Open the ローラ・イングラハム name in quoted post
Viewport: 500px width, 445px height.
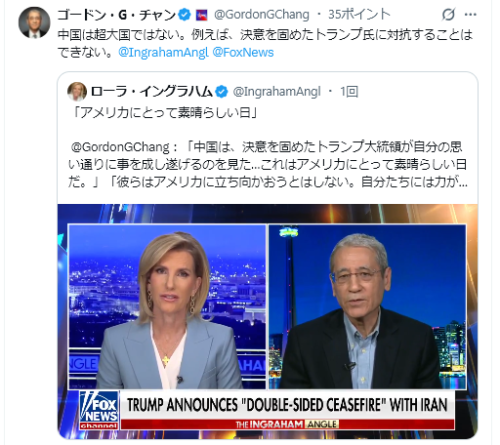click(152, 91)
